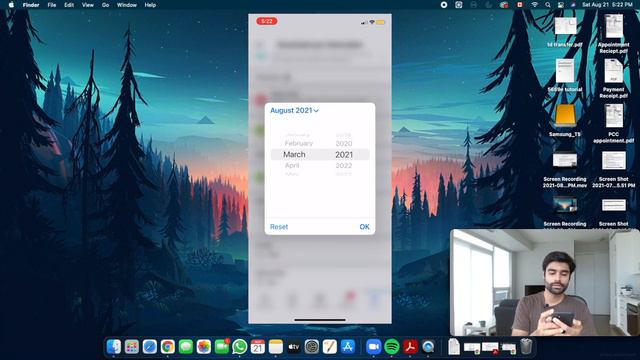The height and width of the screenshot is (360, 640).
Task: Open WhatsApp from the Dock
Action: pos(240,347)
